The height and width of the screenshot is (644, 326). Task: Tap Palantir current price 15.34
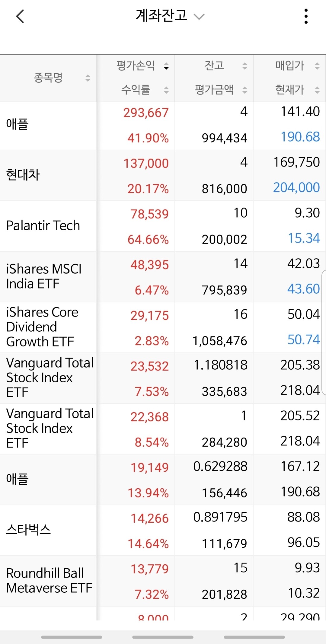[x=304, y=238]
